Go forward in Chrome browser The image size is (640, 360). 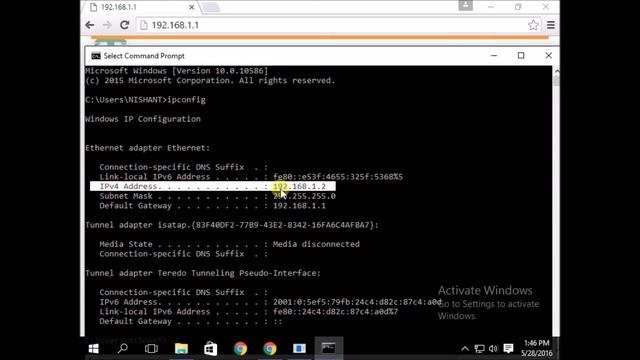(x=107, y=25)
